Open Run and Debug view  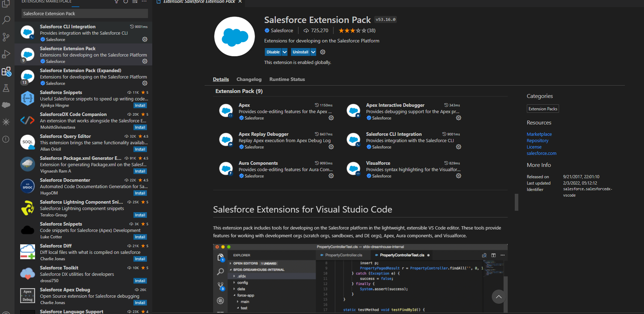point(6,54)
